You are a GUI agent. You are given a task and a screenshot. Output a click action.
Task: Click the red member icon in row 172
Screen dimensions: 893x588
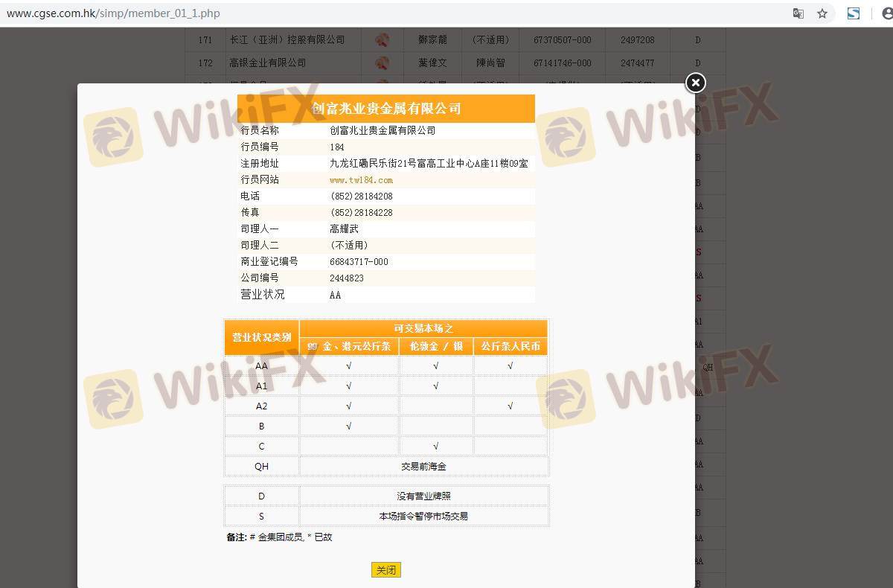click(383, 63)
